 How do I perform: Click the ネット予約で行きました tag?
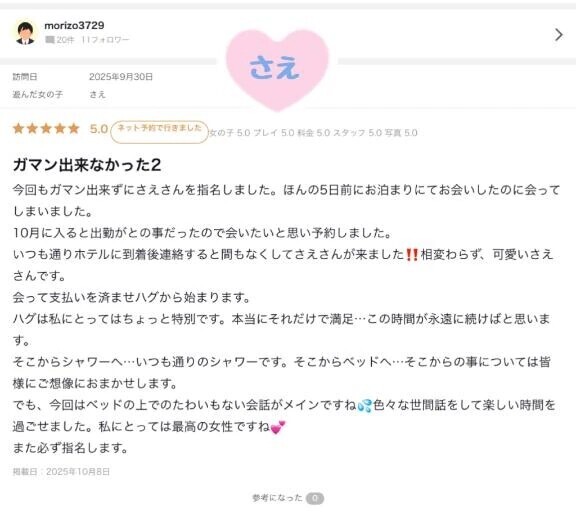(159, 131)
